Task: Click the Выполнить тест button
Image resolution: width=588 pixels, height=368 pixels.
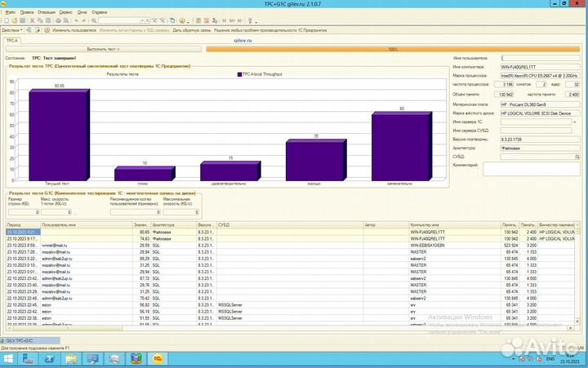Action: 104,49
